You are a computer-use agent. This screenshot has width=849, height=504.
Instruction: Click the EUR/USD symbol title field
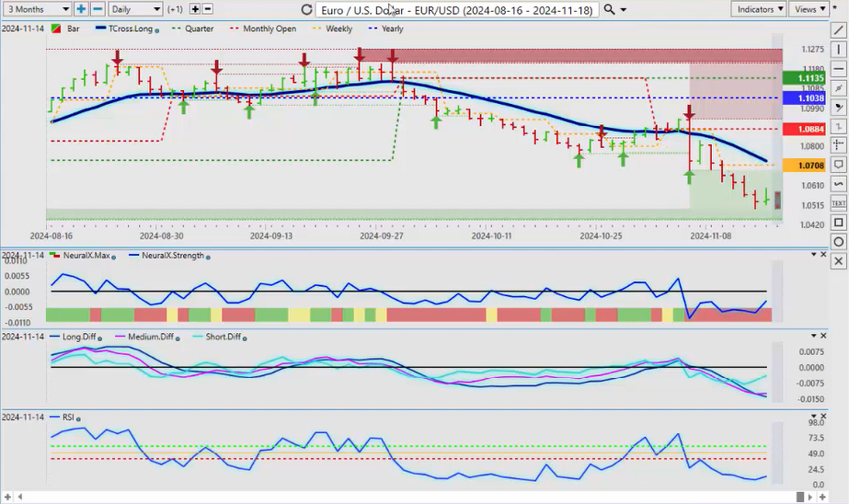click(x=457, y=9)
